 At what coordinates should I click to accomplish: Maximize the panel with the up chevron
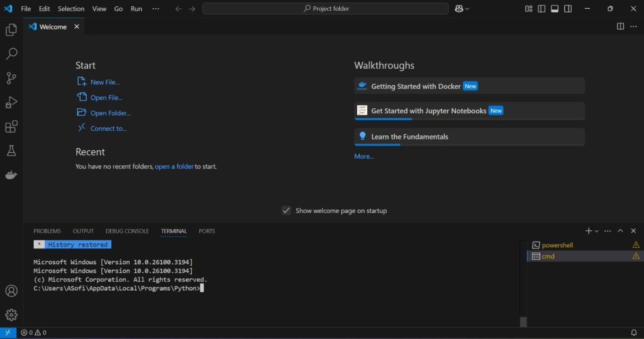tap(620, 231)
